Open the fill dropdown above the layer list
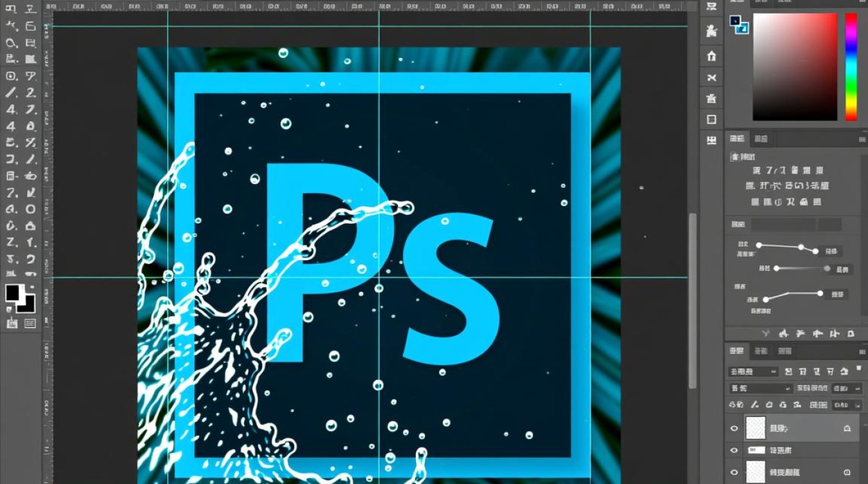The height and width of the screenshot is (484, 868). click(846, 405)
